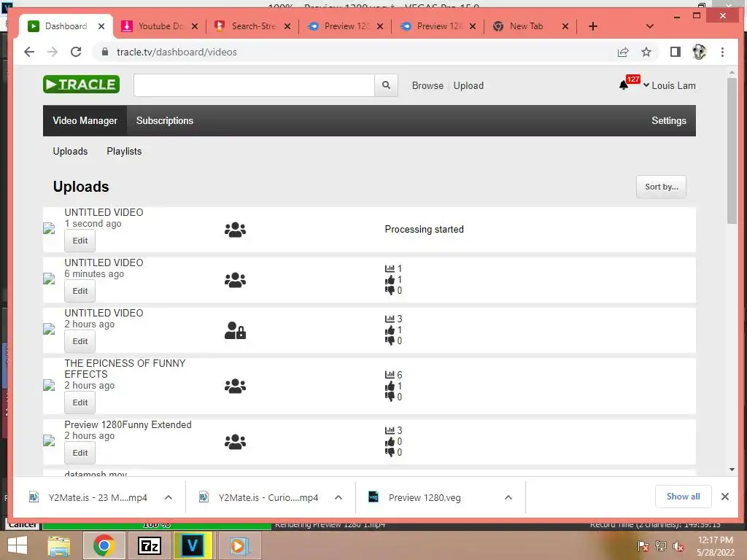747x560 pixels.
Task: Open the Chrome profile avatar
Action: 699,52
